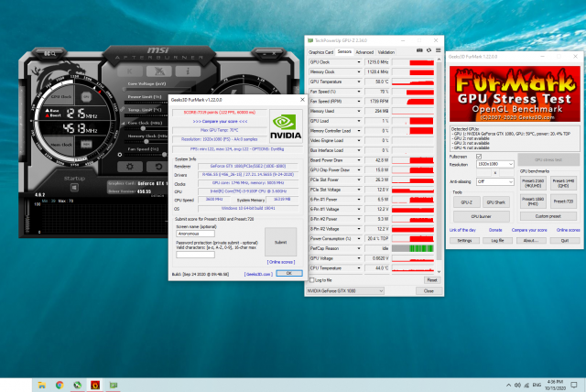Viewport: 586px width, 392px height.
Task: Switch to the Advanced tab in GPU-Z
Action: point(364,52)
